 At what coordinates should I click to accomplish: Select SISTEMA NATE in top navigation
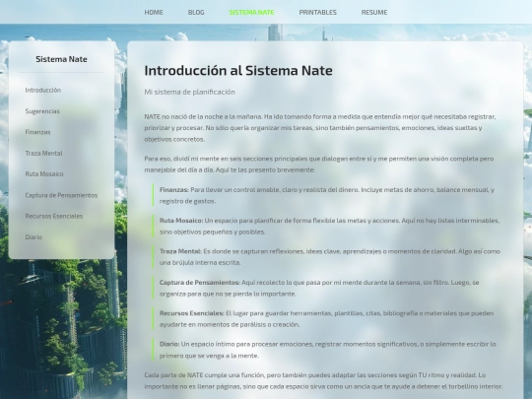[251, 12]
